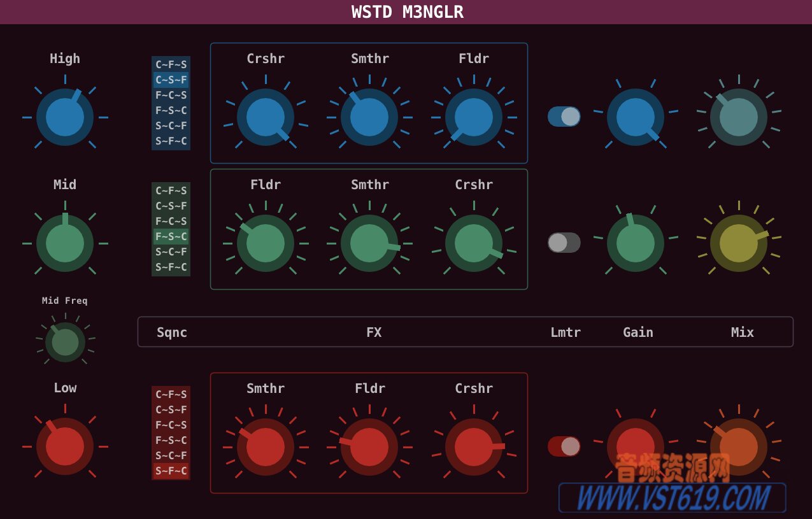This screenshot has width=812, height=519.
Task: Click the FX section header
Action: click(x=374, y=332)
